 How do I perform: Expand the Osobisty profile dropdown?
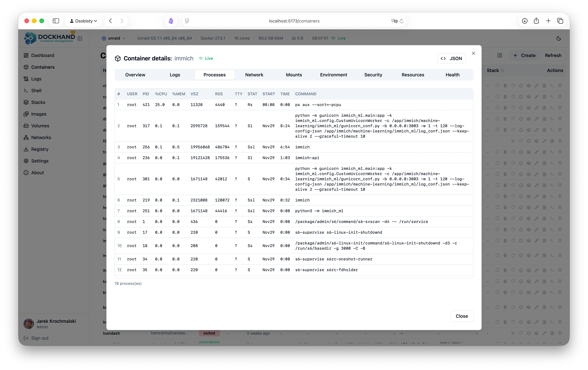(x=83, y=21)
